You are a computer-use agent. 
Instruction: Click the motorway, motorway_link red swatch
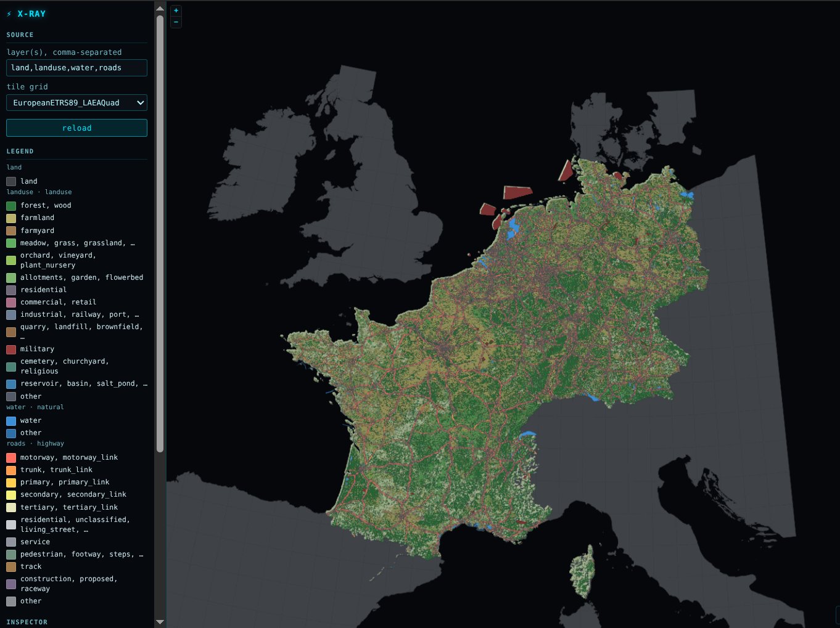[x=11, y=458]
